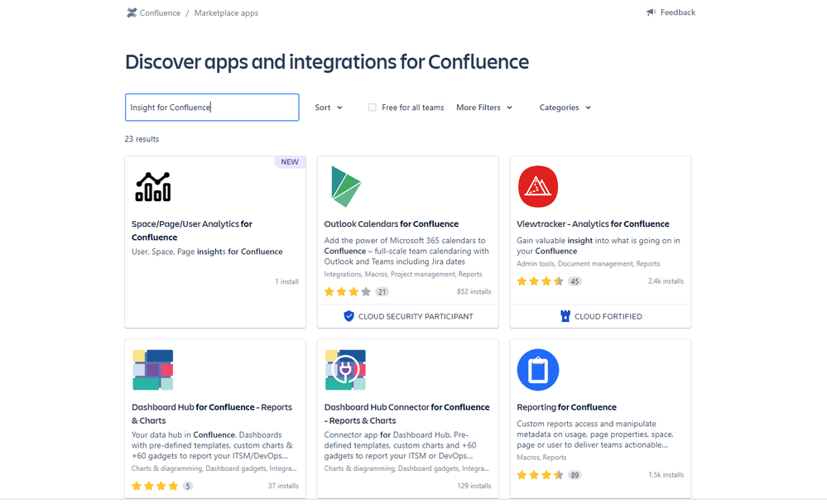Open the More Filters dropdown
The image size is (827, 504).
[x=484, y=108]
